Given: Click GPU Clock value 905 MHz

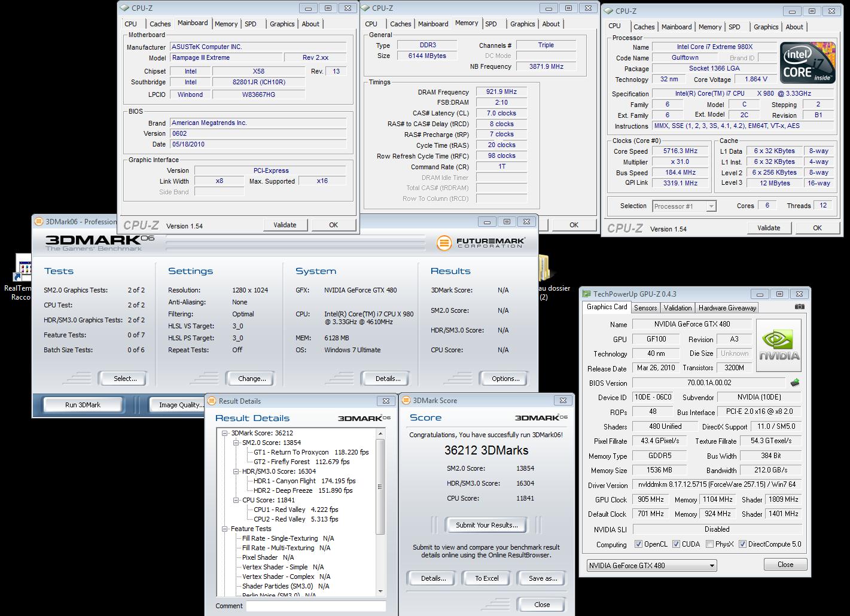Looking at the screenshot, I should (650, 499).
